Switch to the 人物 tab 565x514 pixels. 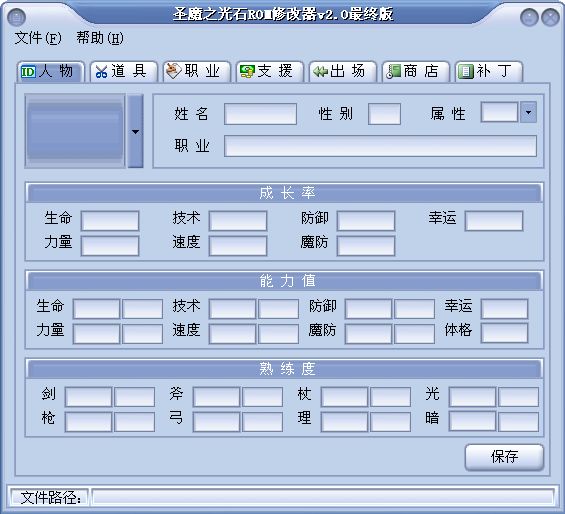(x=50, y=71)
